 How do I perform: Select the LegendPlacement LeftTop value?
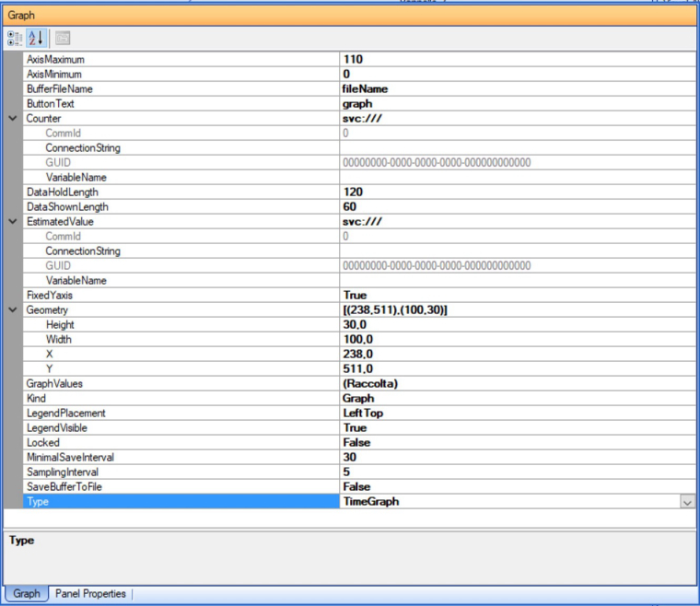click(516, 414)
